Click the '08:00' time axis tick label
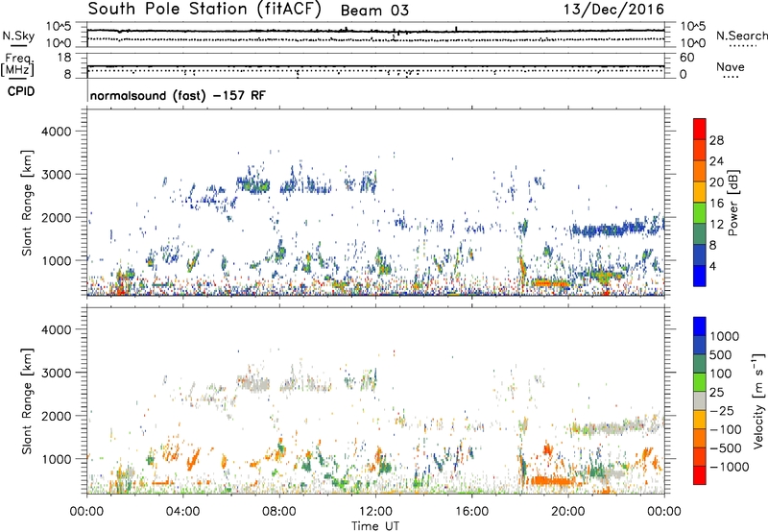The image size is (768, 532). pos(278,512)
